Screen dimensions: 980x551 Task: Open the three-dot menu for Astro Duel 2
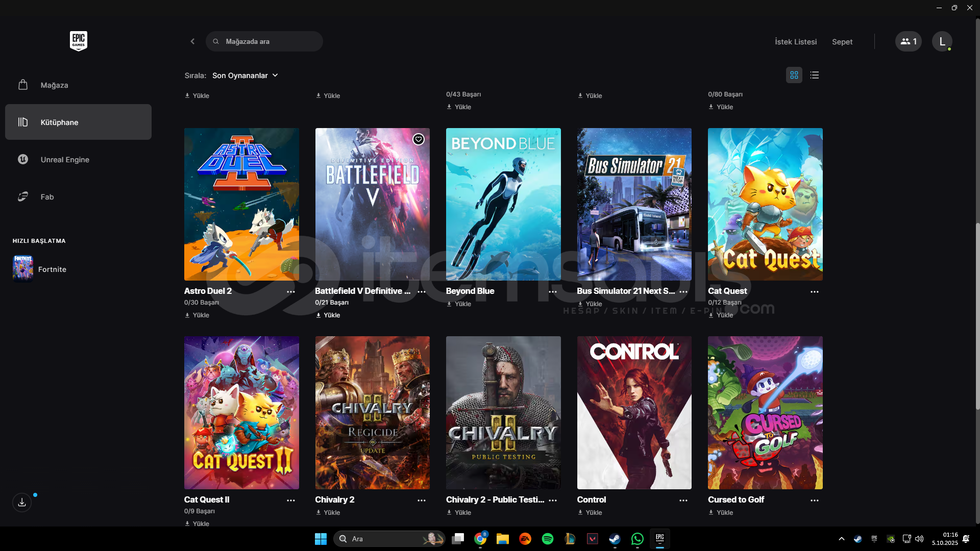pyautogui.click(x=290, y=292)
